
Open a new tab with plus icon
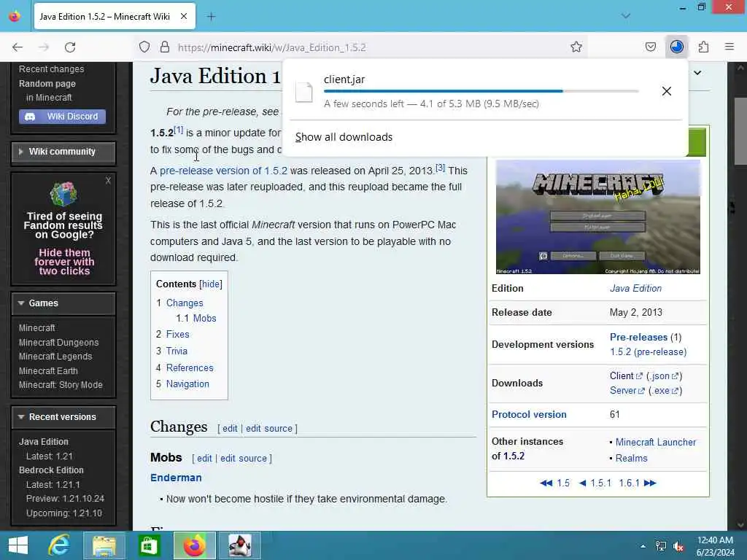(x=211, y=17)
